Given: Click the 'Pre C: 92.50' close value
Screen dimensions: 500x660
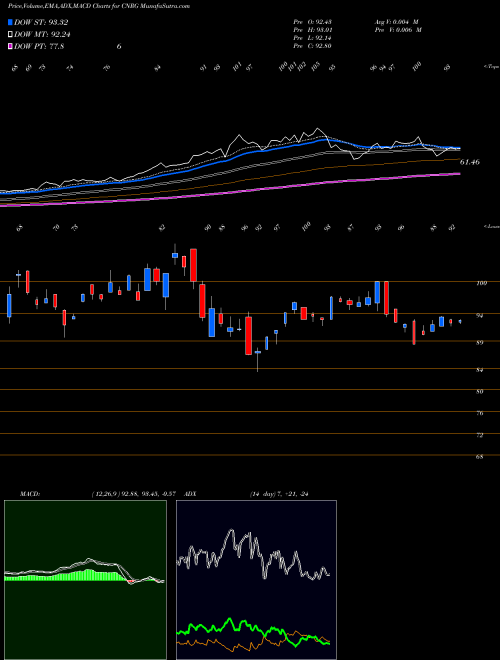Looking at the screenshot, I should click(x=312, y=46).
